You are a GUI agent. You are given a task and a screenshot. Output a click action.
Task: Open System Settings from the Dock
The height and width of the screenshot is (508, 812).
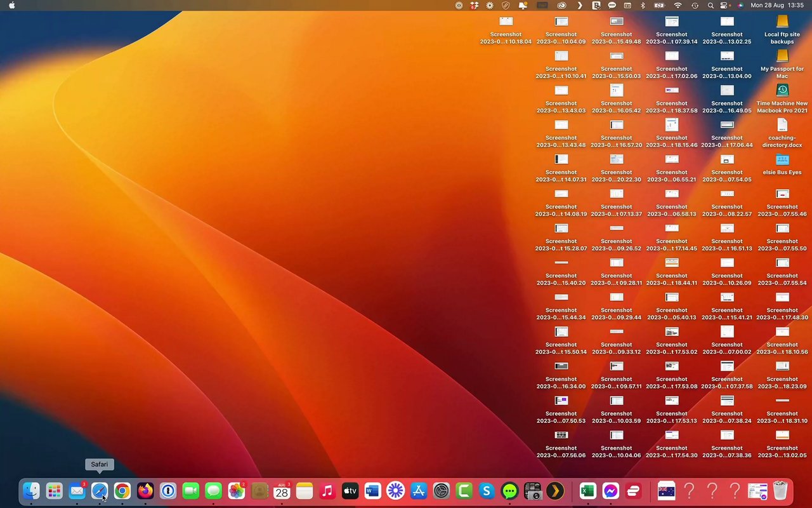(442, 491)
